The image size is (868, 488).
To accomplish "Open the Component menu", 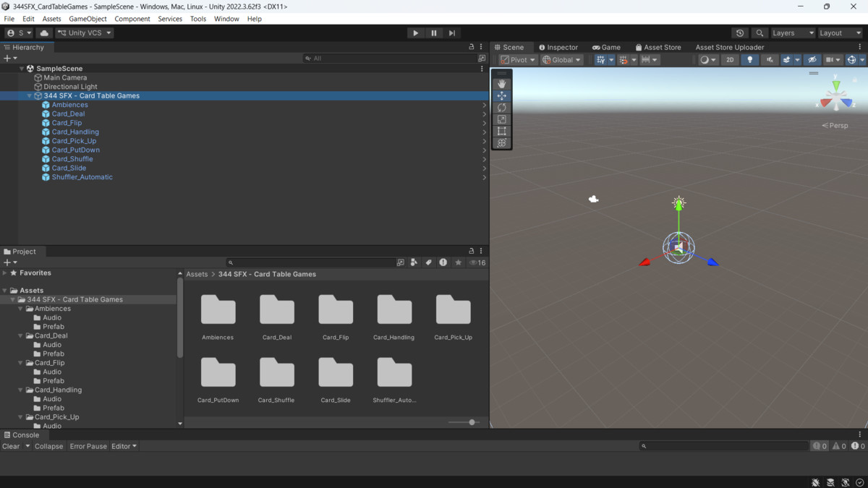I will [132, 19].
